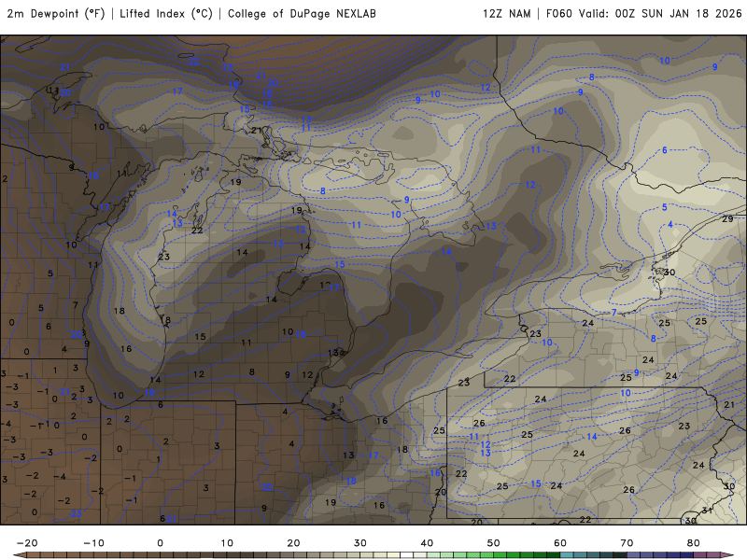Pick the white swatch on the dewpoint color bar
The image size is (747, 560).
(406, 554)
